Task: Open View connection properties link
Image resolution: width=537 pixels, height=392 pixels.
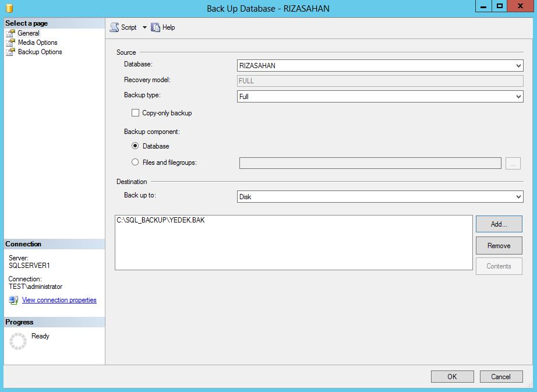Action: click(x=59, y=301)
